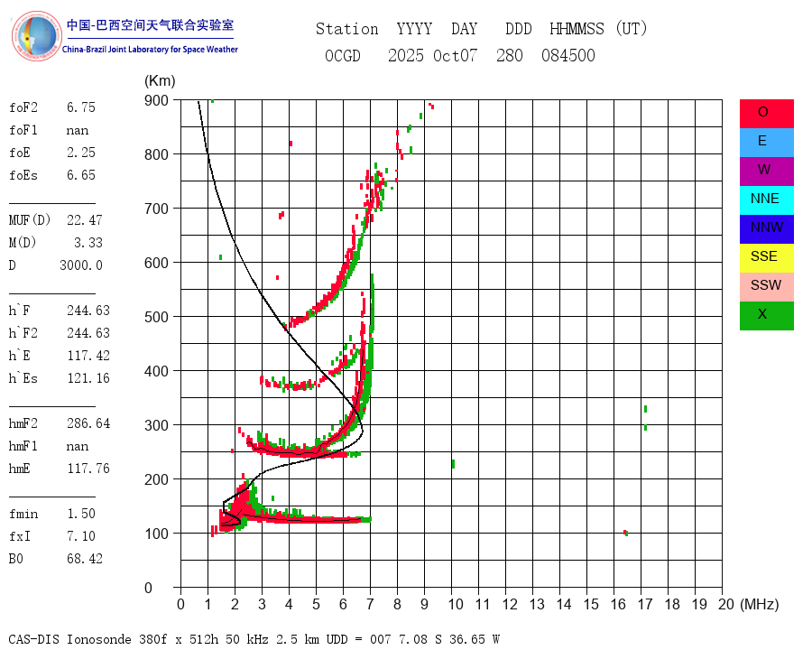This screenshot has height=650, width=812.
Task: Select the red O legend swatch
Action: [766, 114]
